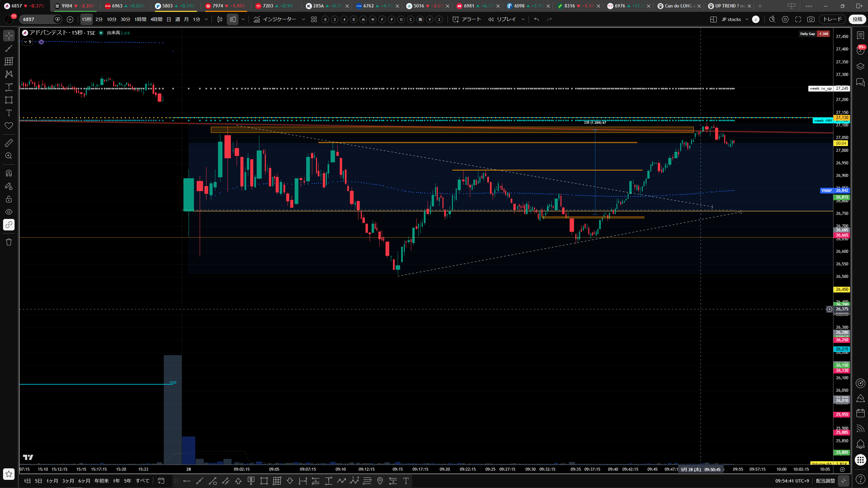Image resolution: width=868 pixels, height=488 pixels.
Task: Select the text annotation tool
Action: tap(9, 113)
